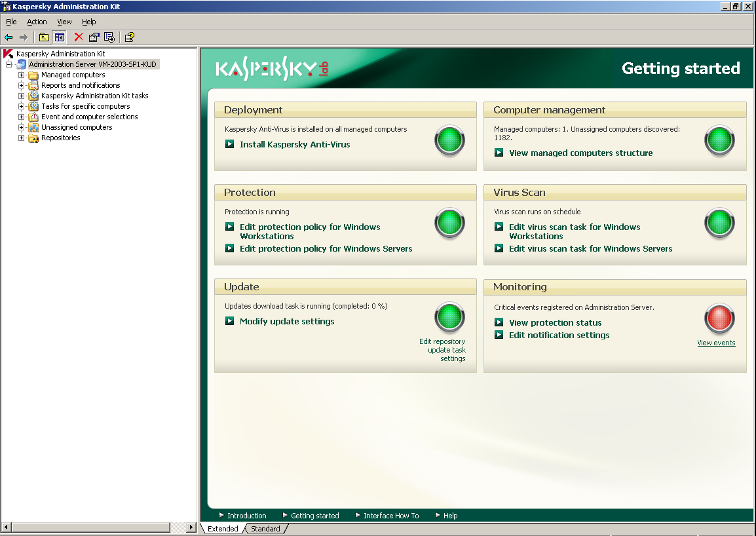Click the Administration Server node icon
756x536 pixels.
pyautogui.click(x=21, y=64)
